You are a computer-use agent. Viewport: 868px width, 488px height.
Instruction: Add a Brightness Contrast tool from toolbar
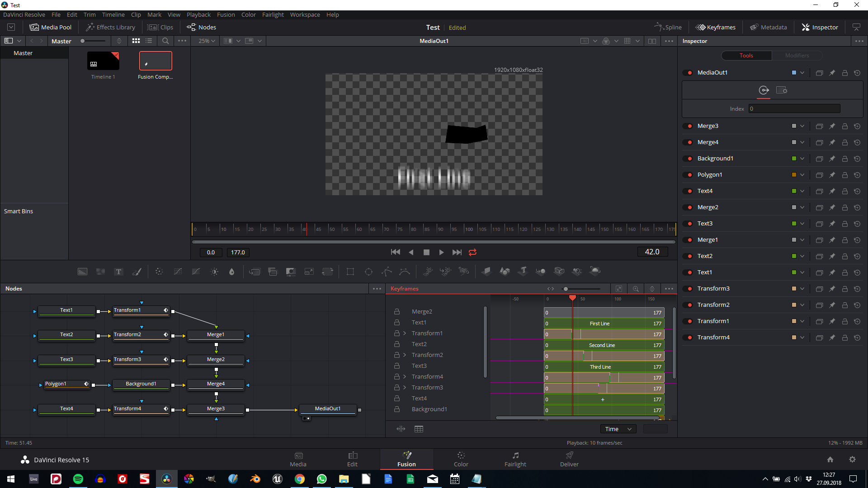point(214,272)
